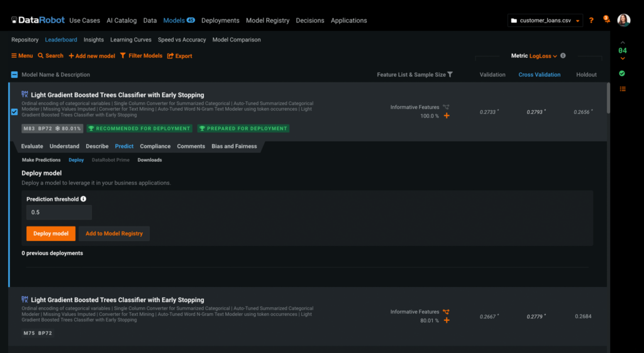Open the Speed vs Accuracy tab

pos(182,40)
